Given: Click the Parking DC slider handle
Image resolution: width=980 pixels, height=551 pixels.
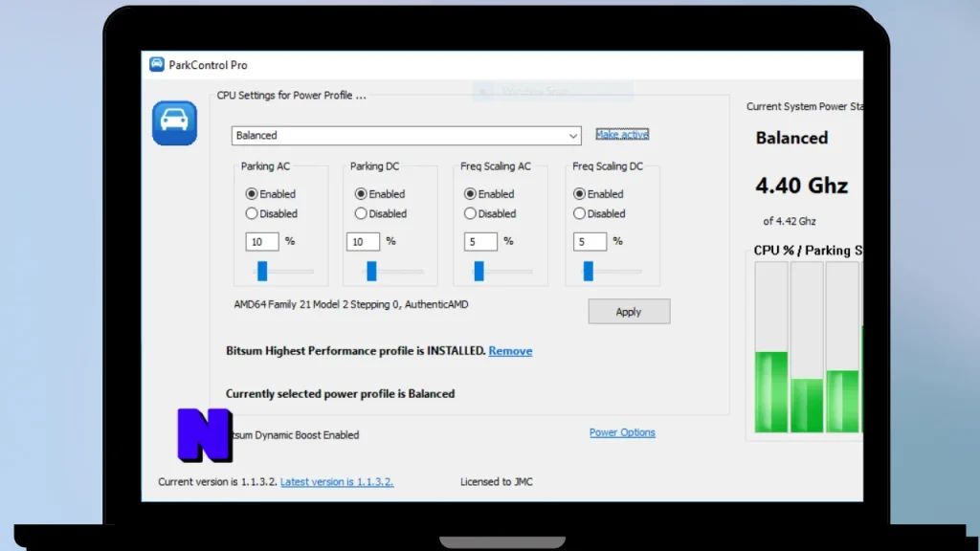Looking at the screenshot, I should click(372, 271).
